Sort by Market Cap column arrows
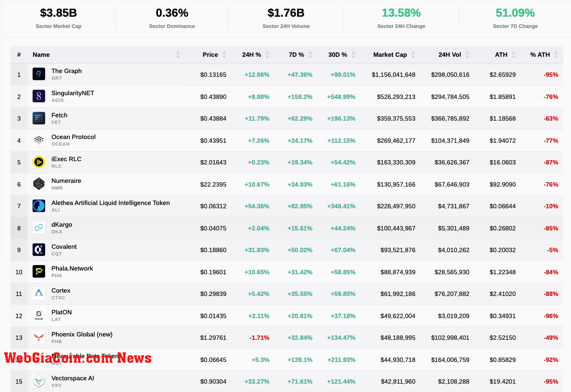 coord(413,55)
